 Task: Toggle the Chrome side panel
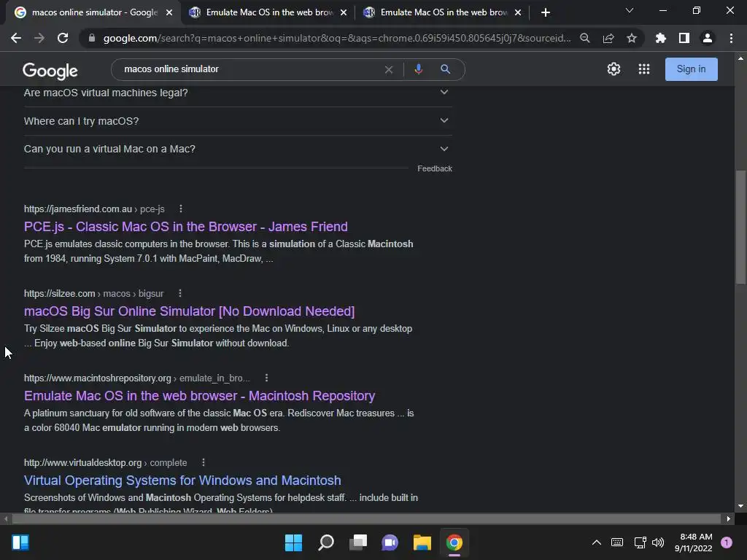[x=684, y=38]
